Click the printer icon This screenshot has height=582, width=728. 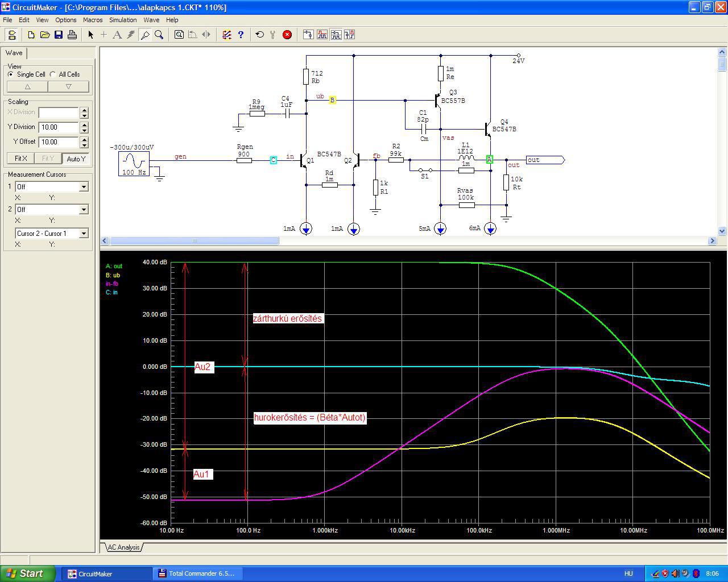pyautogui.click(x=72, y=35)
